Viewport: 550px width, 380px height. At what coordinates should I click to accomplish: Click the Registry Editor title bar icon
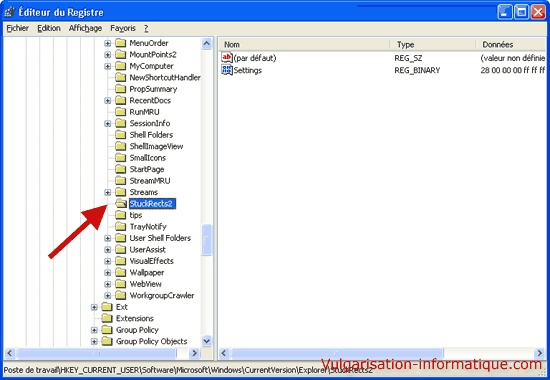coord(9,12)
